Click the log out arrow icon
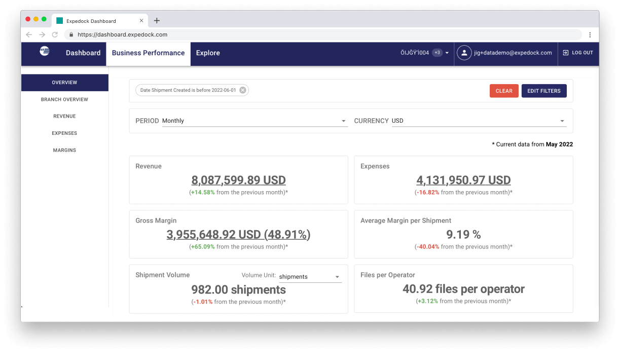Image resolution: width=620 pixels, height=364 pixels. 566,53
